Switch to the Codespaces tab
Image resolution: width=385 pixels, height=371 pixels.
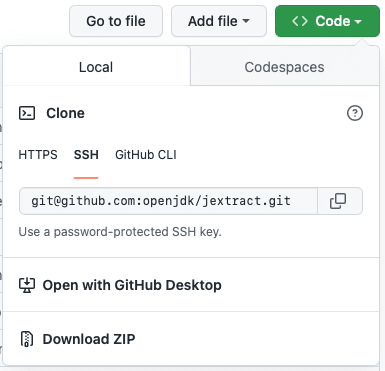[284, 67]
